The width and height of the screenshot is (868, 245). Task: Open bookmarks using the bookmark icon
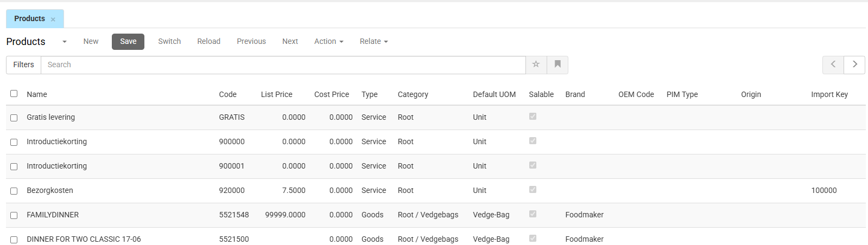(x=557, y=65)
